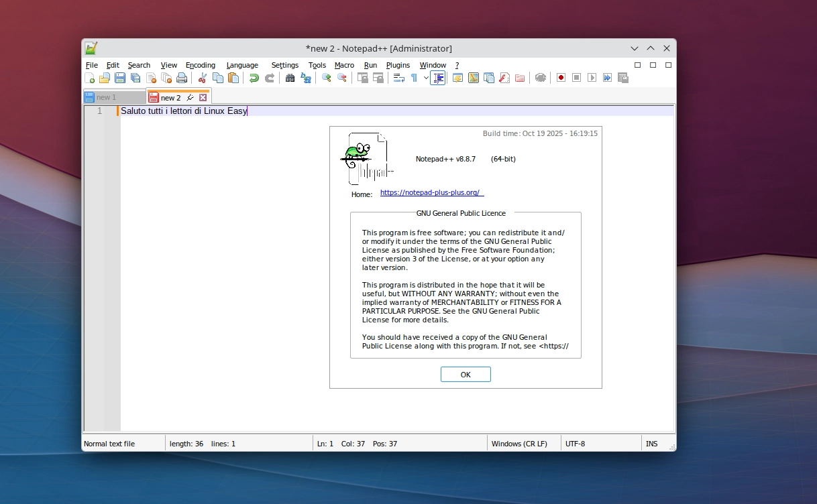Select the Replace toolbar icon
The height and width of the screenshot is (504, 817).
point(306,78)
